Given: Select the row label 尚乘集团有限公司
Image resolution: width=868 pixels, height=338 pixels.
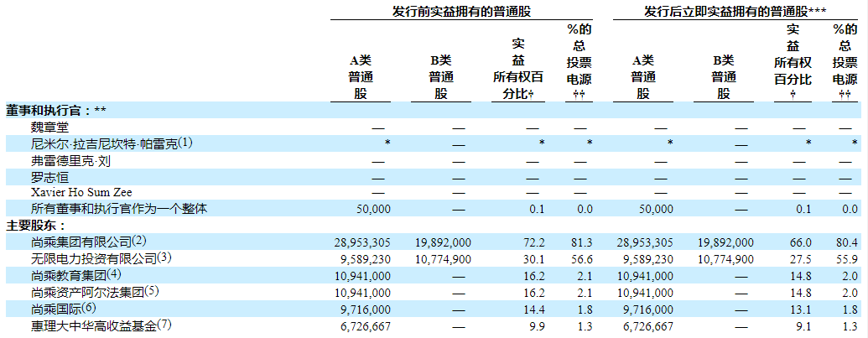Looking at the screenshot, I should [x=81, y=242].
